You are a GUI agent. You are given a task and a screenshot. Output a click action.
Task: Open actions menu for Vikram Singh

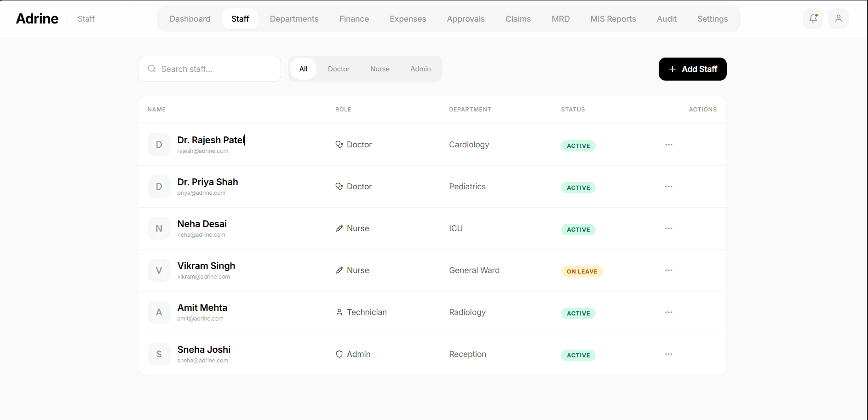[x=668, y=270]
